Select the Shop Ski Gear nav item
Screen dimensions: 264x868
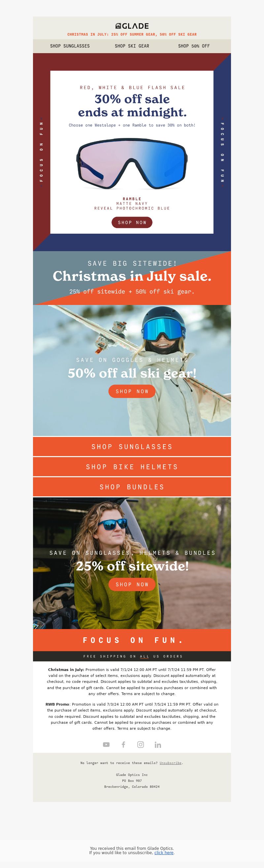[132, 46]
